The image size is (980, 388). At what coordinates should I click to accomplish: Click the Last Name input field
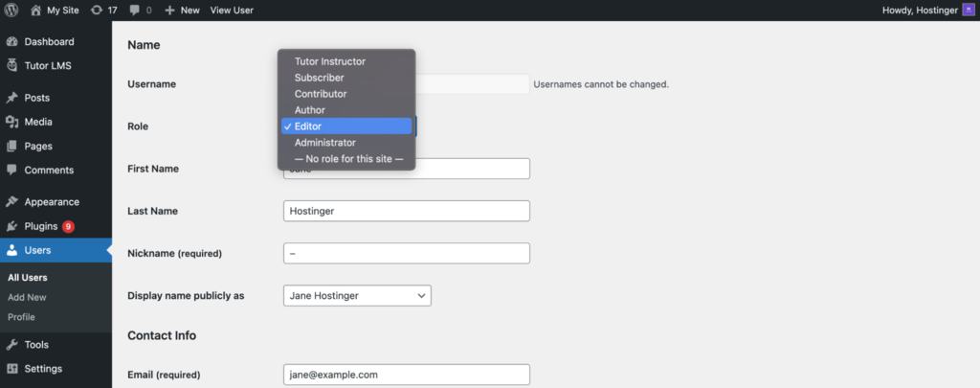coord(407,211)
